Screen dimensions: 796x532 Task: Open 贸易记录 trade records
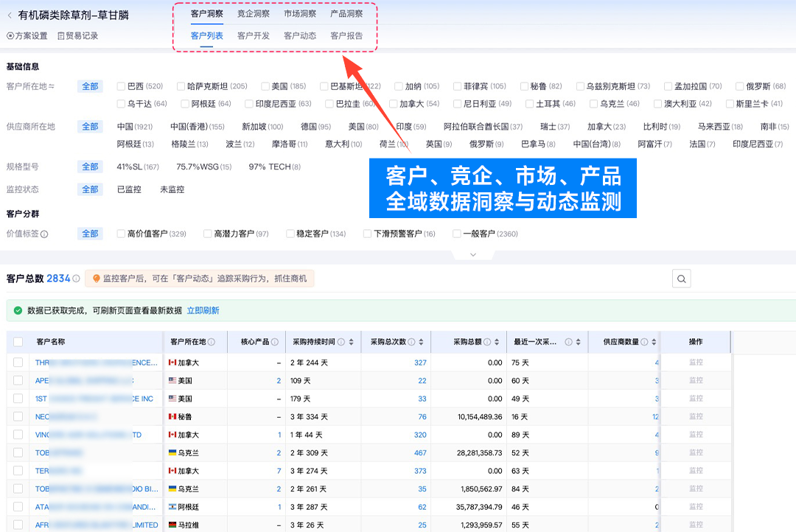point(77,36)
